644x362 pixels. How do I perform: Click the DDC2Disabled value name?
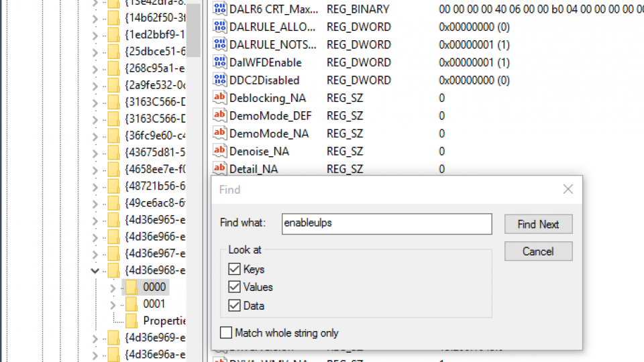264,80
